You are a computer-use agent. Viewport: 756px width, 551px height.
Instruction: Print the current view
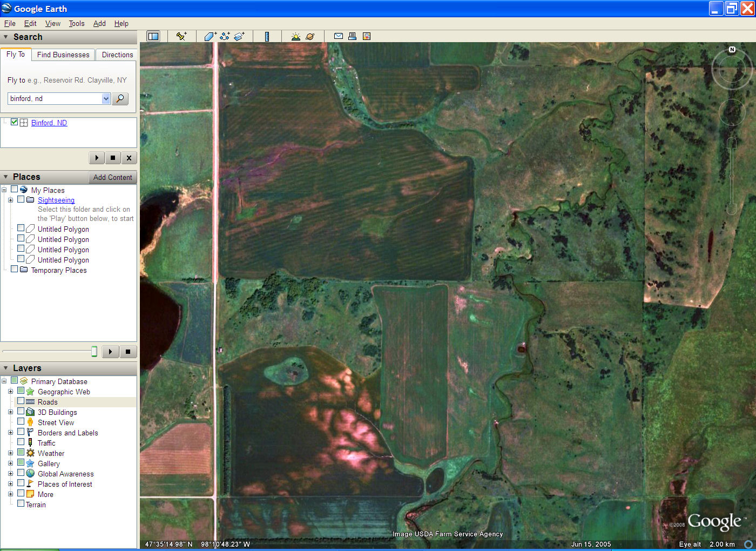tap(352, 36)
